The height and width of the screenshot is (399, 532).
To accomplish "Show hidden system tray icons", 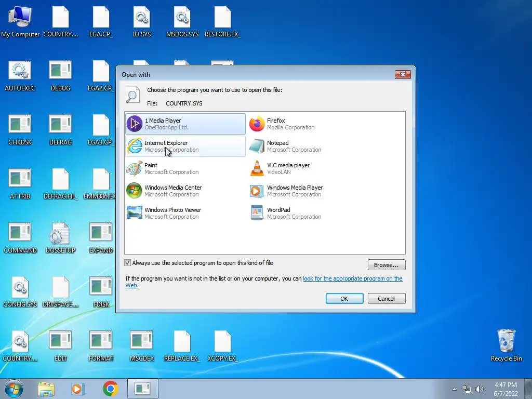I will 454,389.
